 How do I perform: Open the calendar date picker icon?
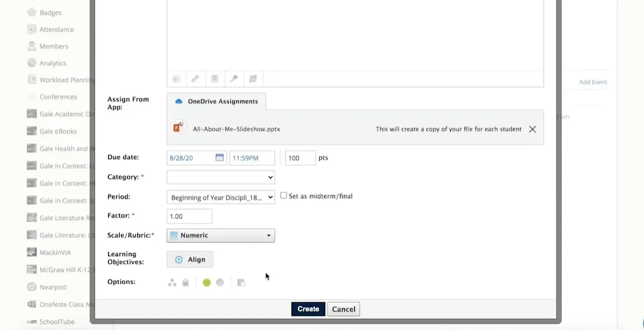(219, 158)
